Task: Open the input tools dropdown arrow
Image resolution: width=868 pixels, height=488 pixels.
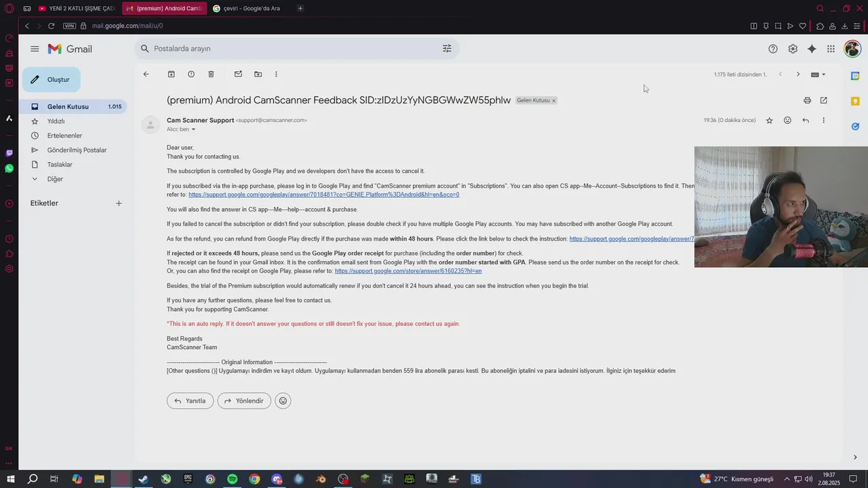Action: pyautogui.click(x=824, y=75)
